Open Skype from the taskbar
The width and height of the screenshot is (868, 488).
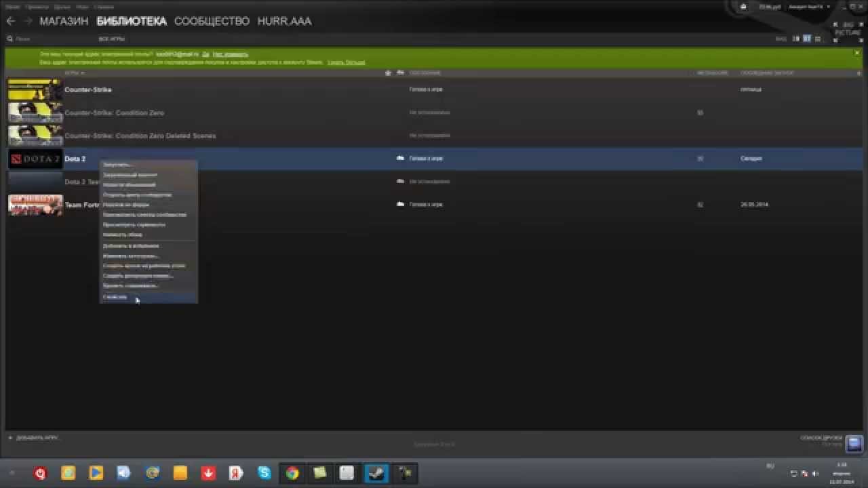click(x=264, y=472)
